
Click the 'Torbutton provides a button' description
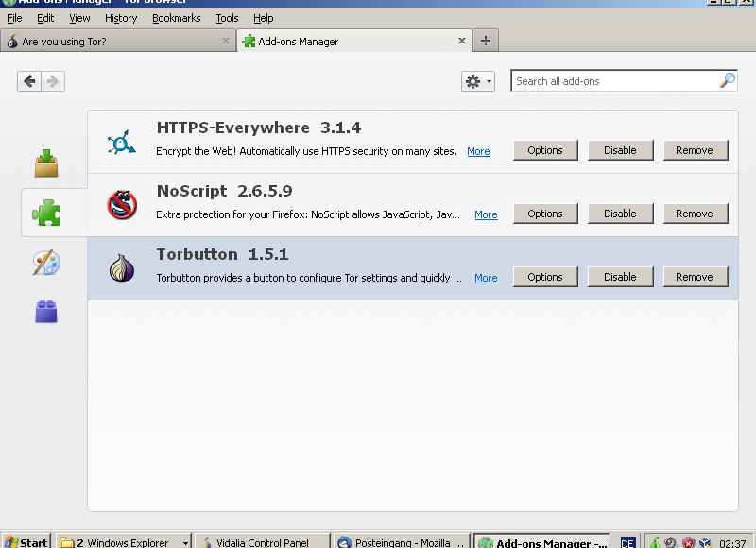pyautogui.click(x=309, y=278)
